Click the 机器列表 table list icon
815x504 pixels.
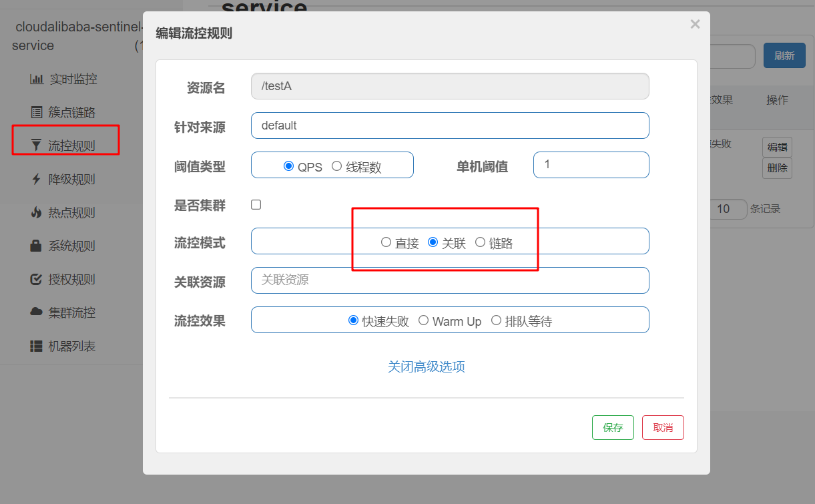coord(37,346)
